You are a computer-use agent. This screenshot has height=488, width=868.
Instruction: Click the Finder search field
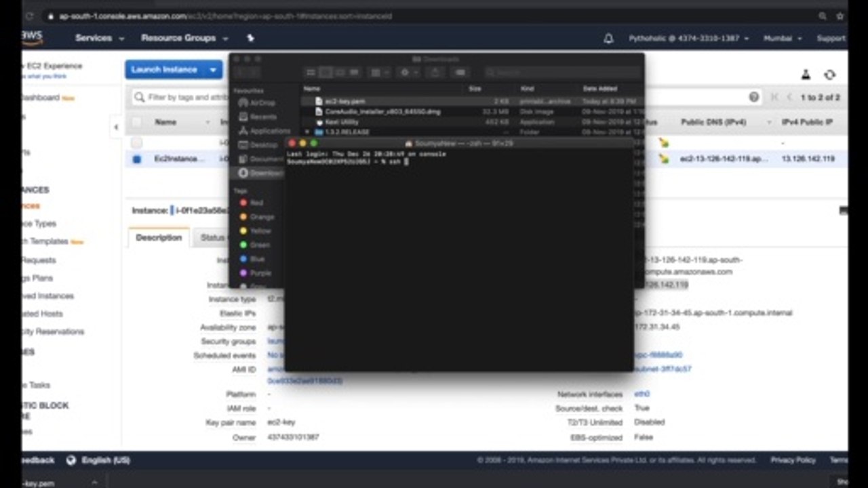tap(562, 73)
